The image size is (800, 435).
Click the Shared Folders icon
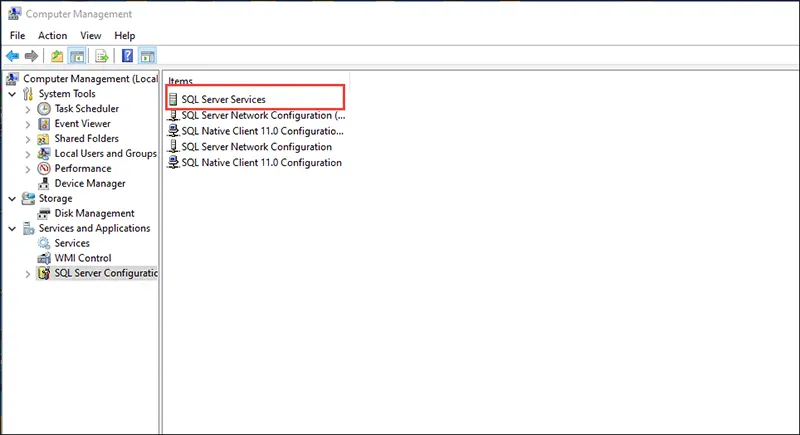click(x=44, y=139)
